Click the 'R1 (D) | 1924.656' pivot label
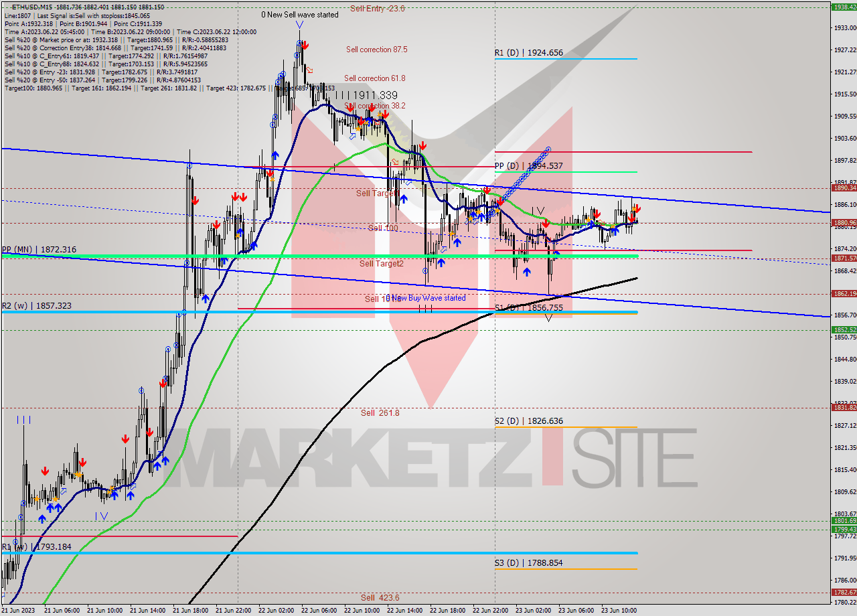This screenshot has width=857, height=616. click(x=529, y=52)
